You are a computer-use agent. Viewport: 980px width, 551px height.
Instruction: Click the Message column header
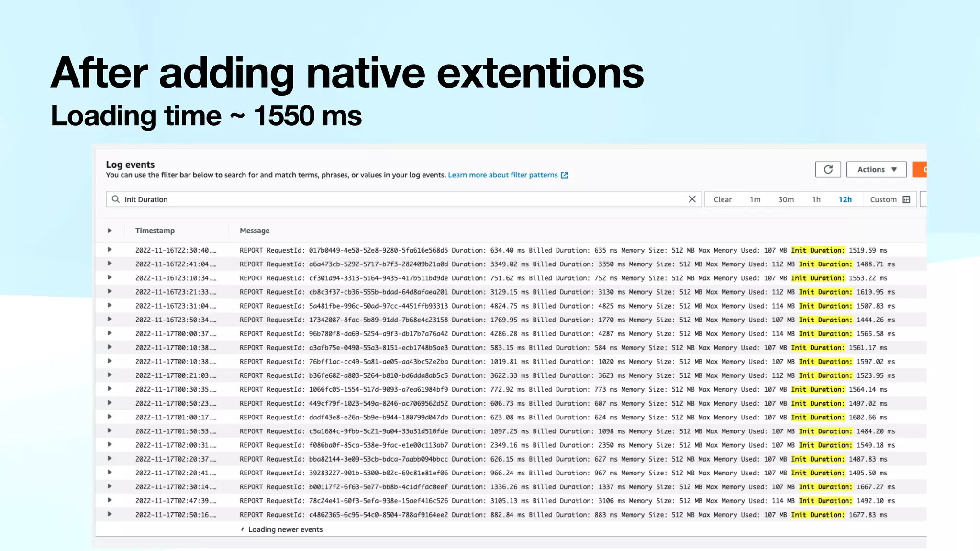pyautogui.click(x=255, y=231)
